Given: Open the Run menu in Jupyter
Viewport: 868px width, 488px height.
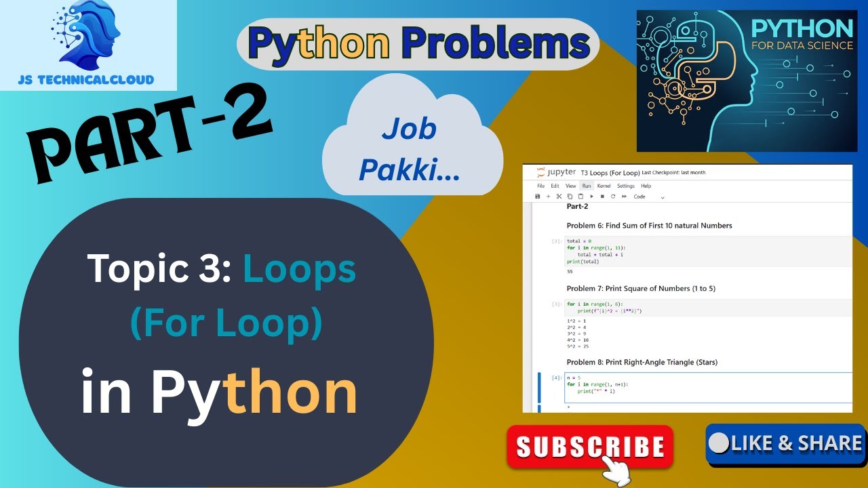Looking at the screenshot, I should point(587,186).
